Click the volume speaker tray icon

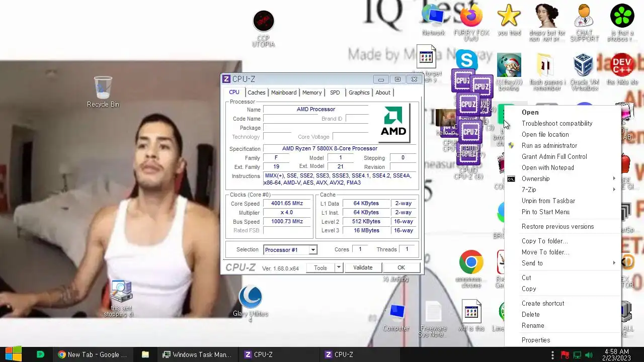click(589, 354)
